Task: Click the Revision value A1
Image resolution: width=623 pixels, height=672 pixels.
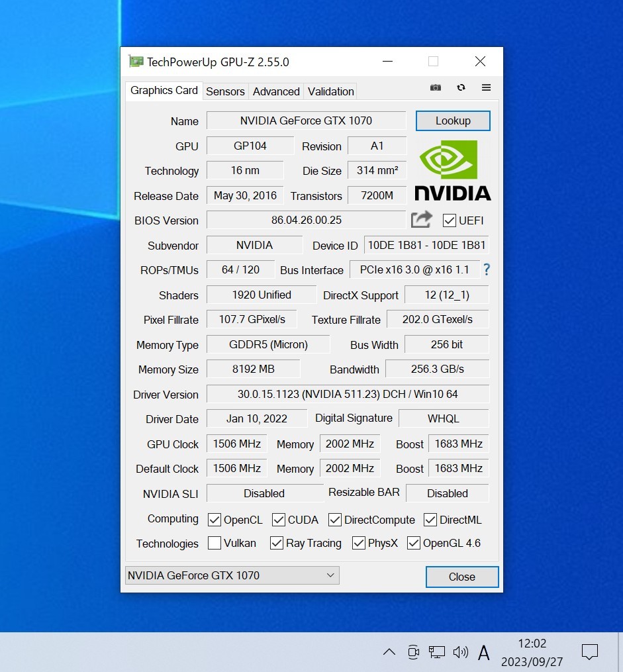Action: point(377,146)
